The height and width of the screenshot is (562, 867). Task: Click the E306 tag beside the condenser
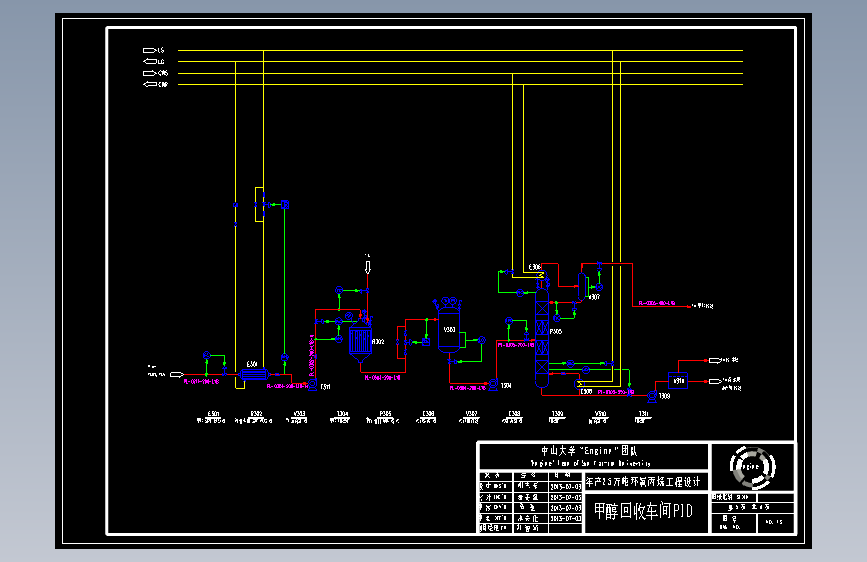pyautogui.click(x=534, y=267)
